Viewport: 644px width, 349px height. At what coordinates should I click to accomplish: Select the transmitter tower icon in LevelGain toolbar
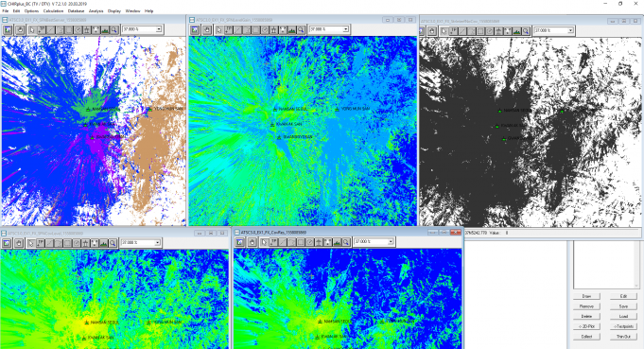click(x=273, y=29)
